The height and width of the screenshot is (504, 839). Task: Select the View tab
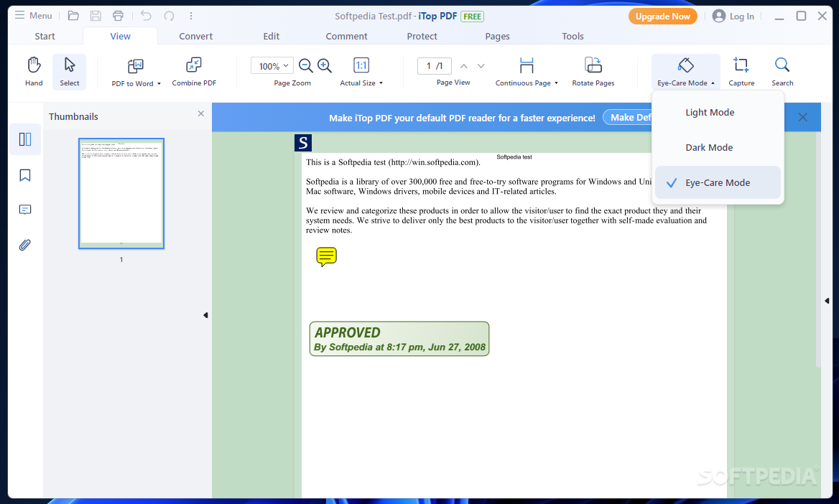121,37
